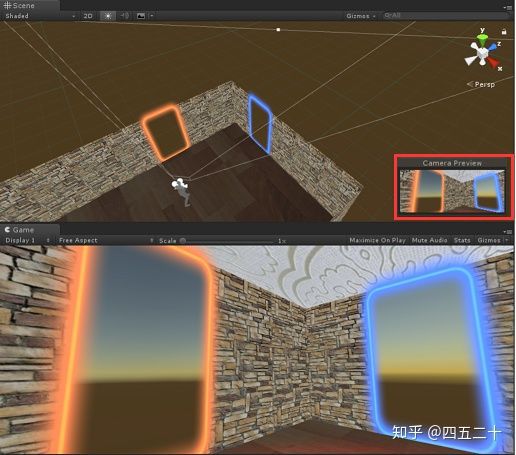Toggle Mute Audio in Game view

(x=429, y=240)
